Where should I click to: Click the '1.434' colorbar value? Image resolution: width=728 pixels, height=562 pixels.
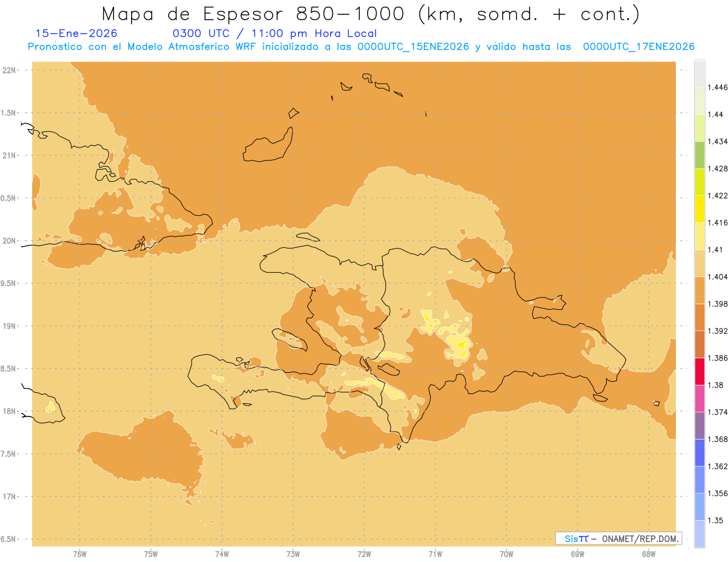[718, 141]
